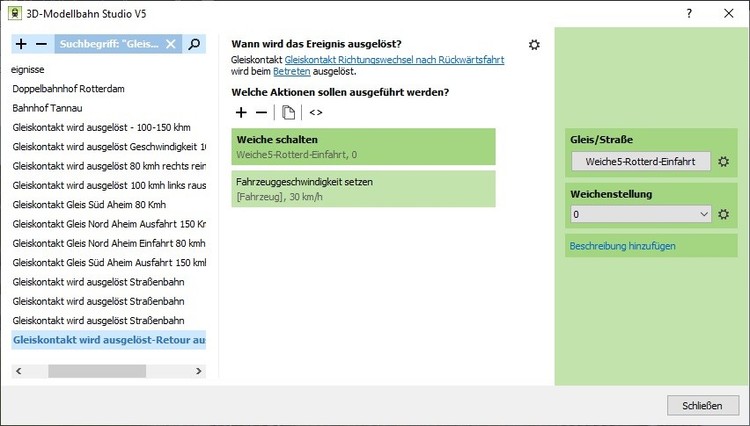Viewport: 750px width, 426px height.
Task: Click the magnifier search icon
Action: pyautogui.click(x=194, y=44)
